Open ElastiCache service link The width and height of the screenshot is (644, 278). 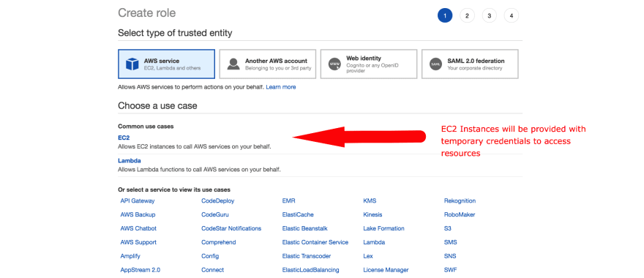coord(298,215)
